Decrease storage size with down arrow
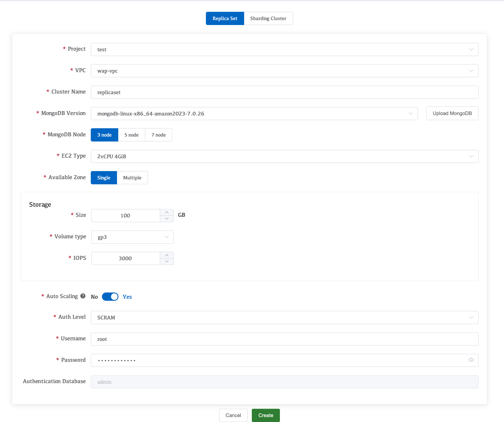 tap(167, 219)
